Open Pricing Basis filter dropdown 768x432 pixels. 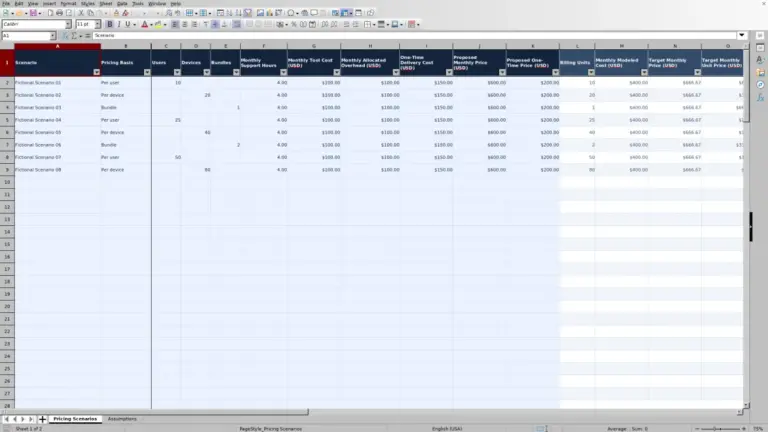pos(147,72)
